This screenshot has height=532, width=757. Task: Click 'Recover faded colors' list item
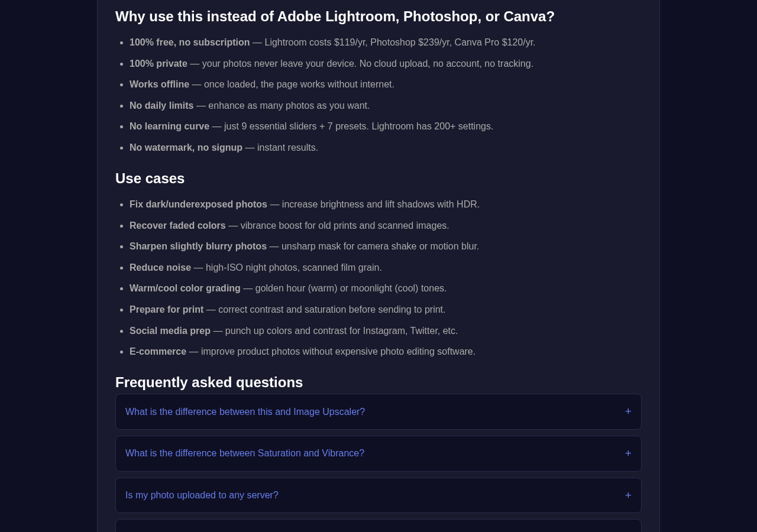coord(289,226)
